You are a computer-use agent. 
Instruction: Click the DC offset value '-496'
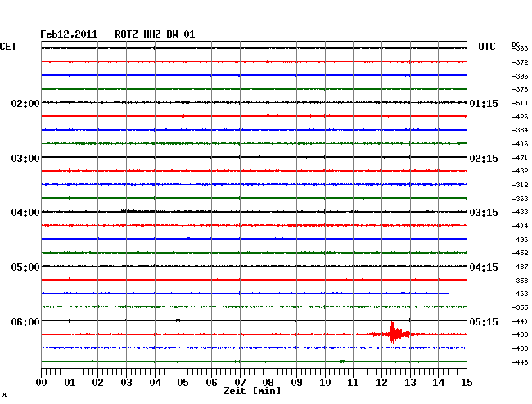(x=520, y=240)
